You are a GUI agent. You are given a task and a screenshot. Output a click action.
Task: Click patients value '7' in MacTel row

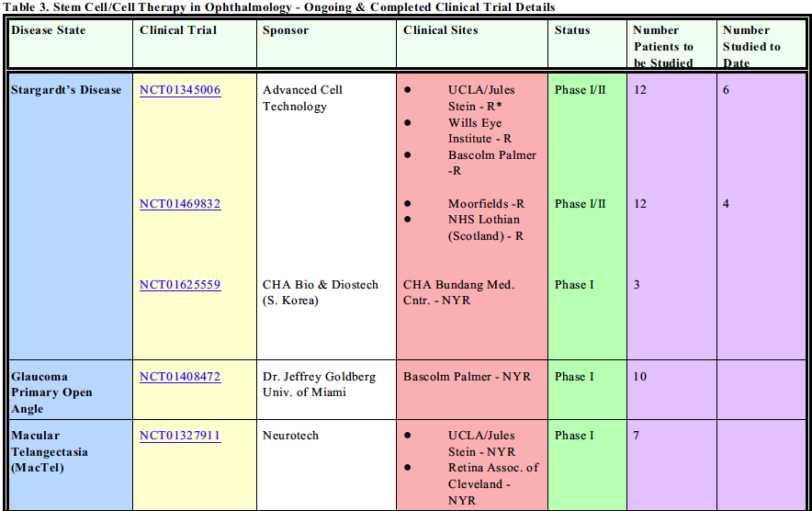click(x=637, y=436)
